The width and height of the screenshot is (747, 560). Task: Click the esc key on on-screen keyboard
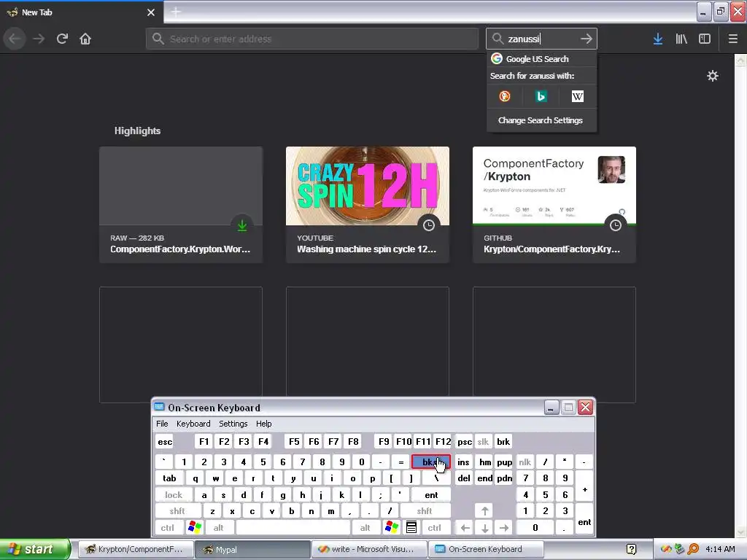coord(165,442)
